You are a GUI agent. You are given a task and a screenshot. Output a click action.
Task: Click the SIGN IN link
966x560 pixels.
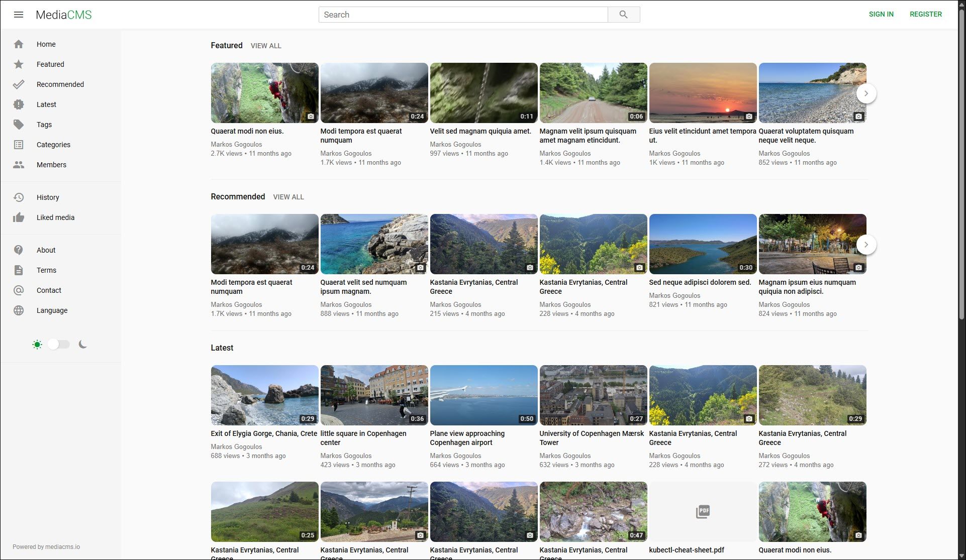tap(881, 14)
